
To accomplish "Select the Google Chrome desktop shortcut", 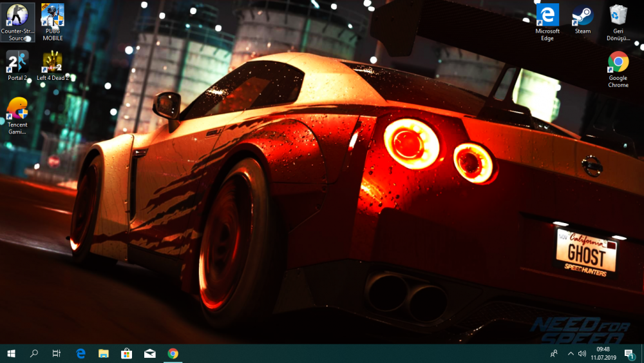I will pyautogui.click(x=618, y=63).
